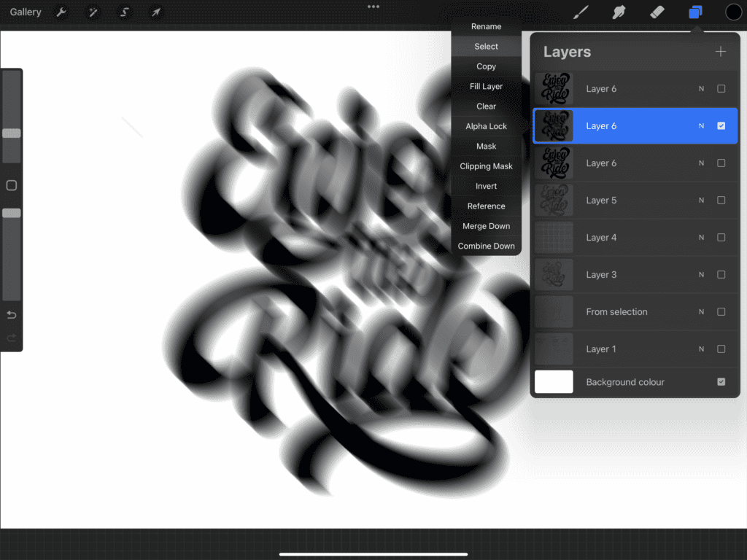Add a new layer with the plus button
Image resolution: width=747 pixels, height=560 pixels.
coord(721,51)
